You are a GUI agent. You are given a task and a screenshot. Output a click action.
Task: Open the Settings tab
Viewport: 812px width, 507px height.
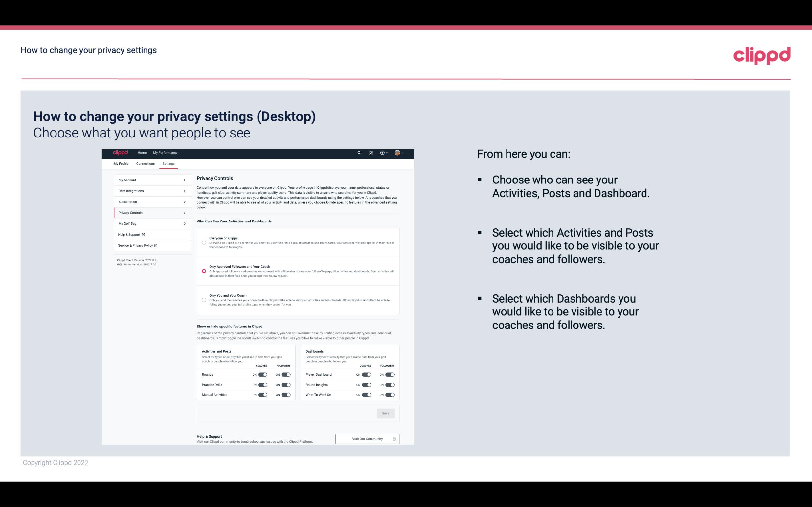click(169, 163)
